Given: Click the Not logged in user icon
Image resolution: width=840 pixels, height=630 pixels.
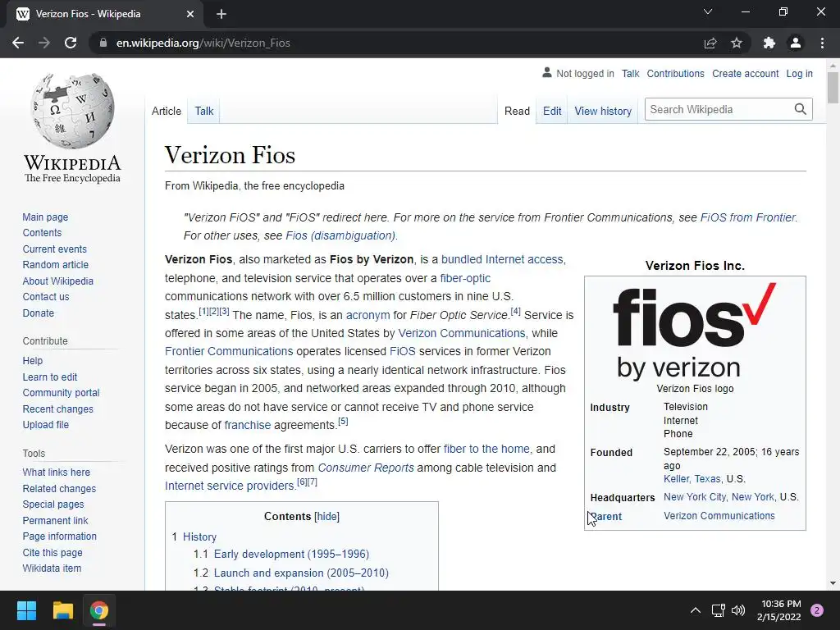Looking at the screenshot, I should point(546,72).
